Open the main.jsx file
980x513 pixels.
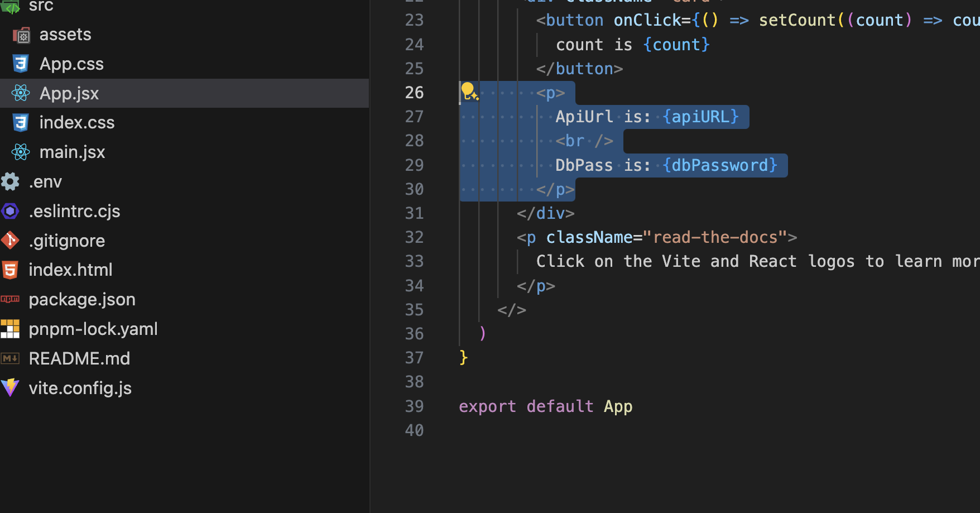pos(73,152)
